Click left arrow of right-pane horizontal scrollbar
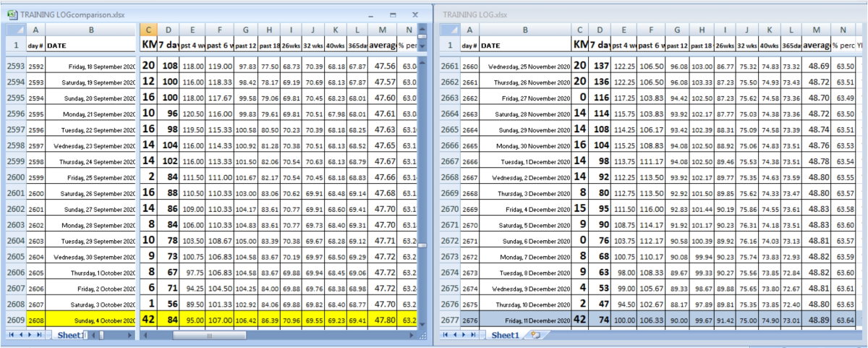 tap(145, 335)
